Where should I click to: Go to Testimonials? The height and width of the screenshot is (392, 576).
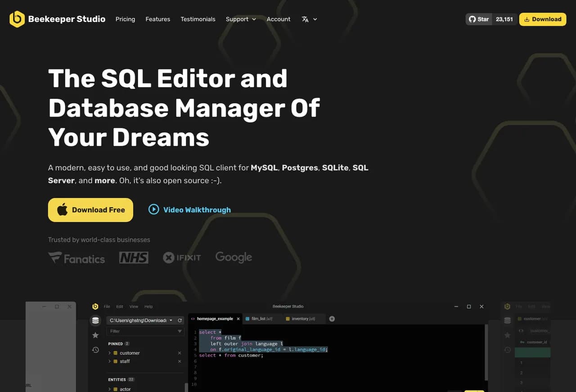tap(198, 19)
